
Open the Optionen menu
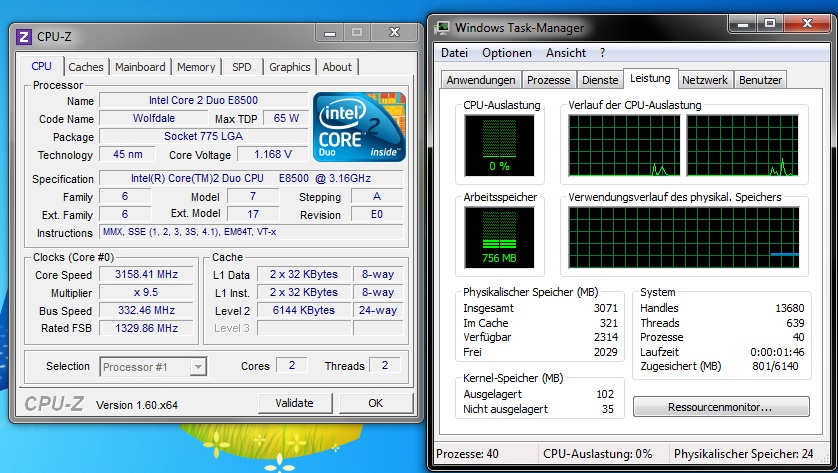[507, 53]
